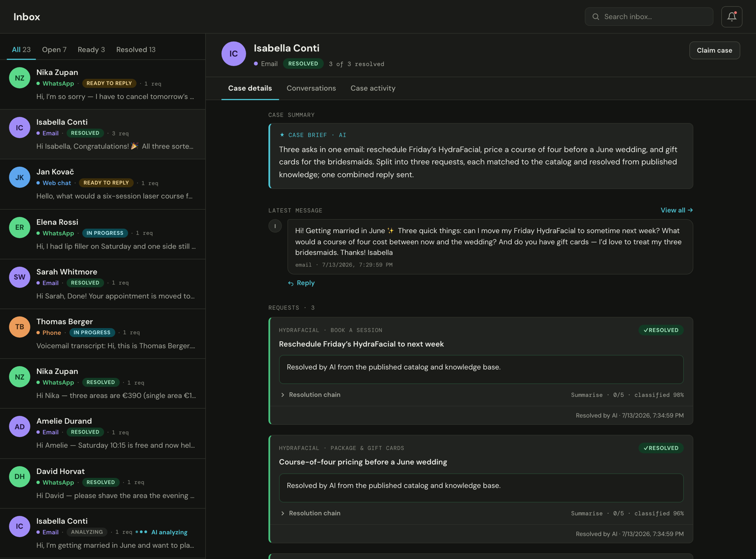Switch to the Open 7 tab

[54, 50]
